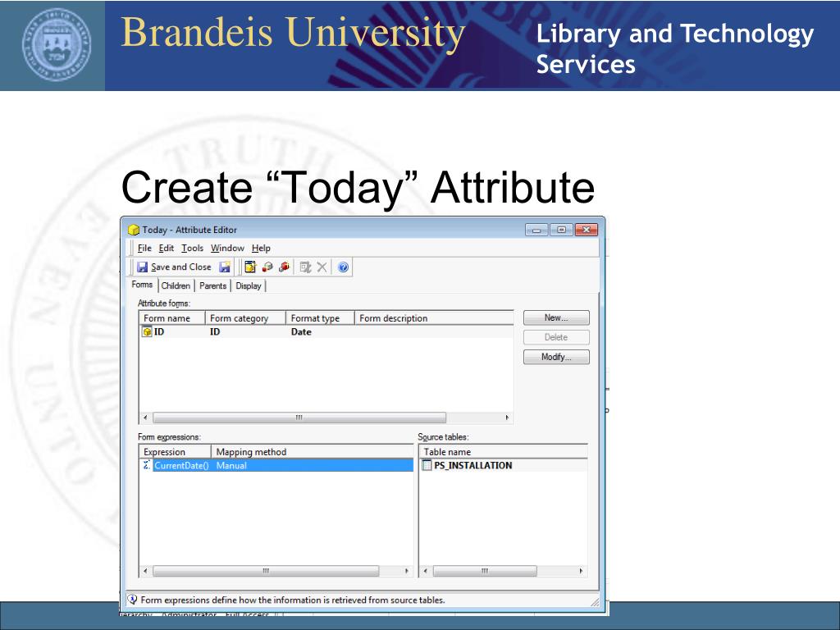Click the Format type column header
Screen dimensions: 840x630
(x=320, y=318)
